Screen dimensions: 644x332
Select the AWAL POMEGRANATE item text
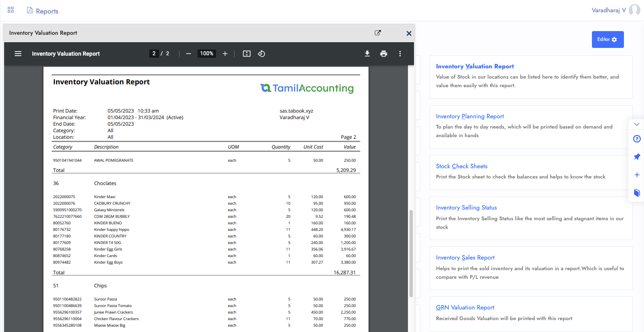[114, 160]
